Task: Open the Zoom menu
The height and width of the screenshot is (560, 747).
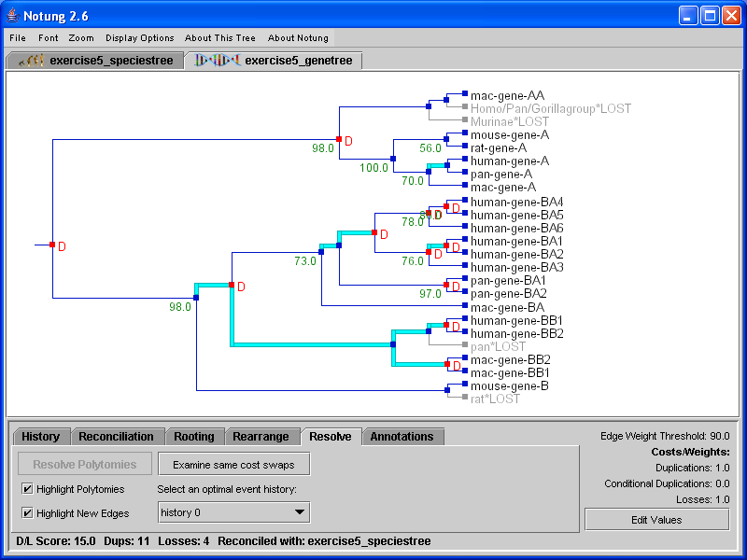Action: (81, 38)
